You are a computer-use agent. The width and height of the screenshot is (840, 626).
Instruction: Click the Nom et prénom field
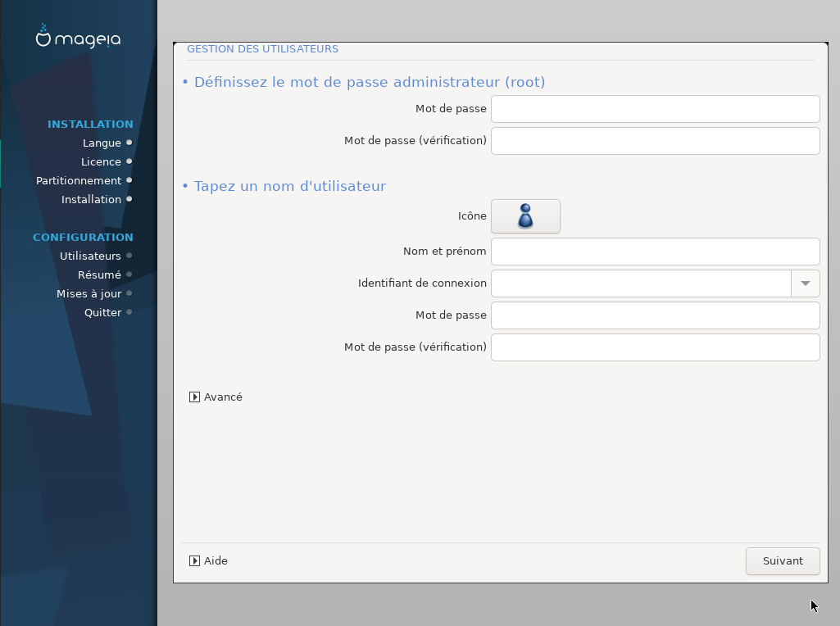(655, 252)
